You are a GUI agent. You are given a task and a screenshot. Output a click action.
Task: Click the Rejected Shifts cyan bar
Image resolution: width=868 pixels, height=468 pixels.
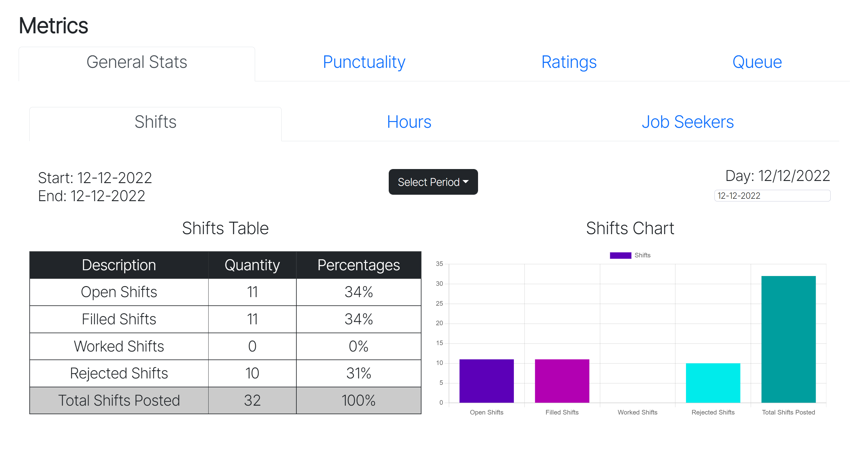click(713, 383)
